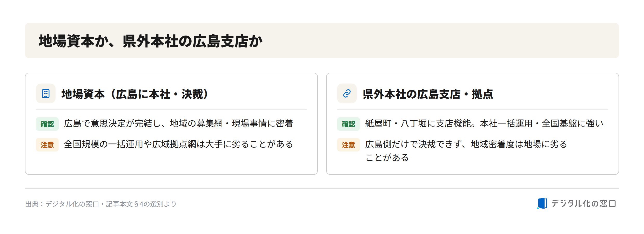Click the orange 注意 badge in right card
644x234 pixels.
348,145
